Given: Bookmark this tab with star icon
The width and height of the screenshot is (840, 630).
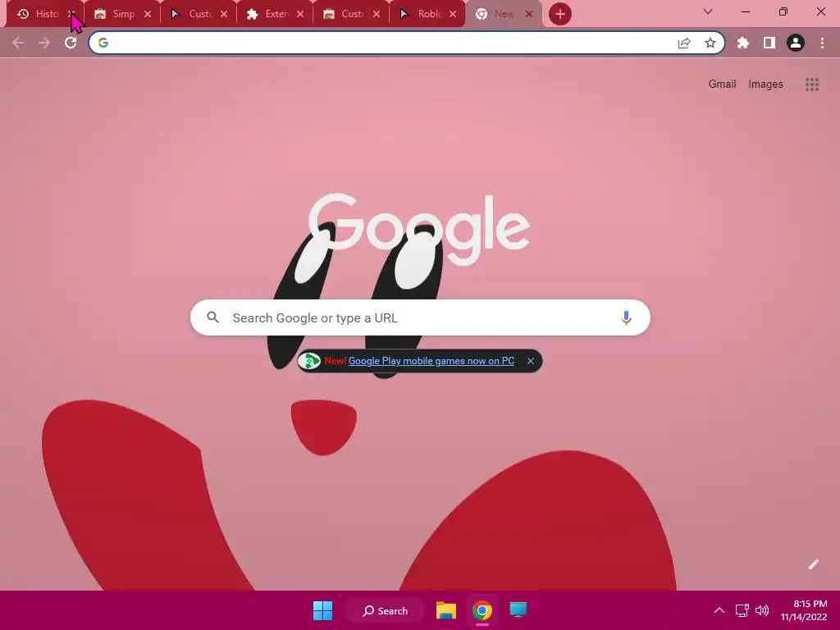Looking at the screenshot, I should tap(710, 43).
